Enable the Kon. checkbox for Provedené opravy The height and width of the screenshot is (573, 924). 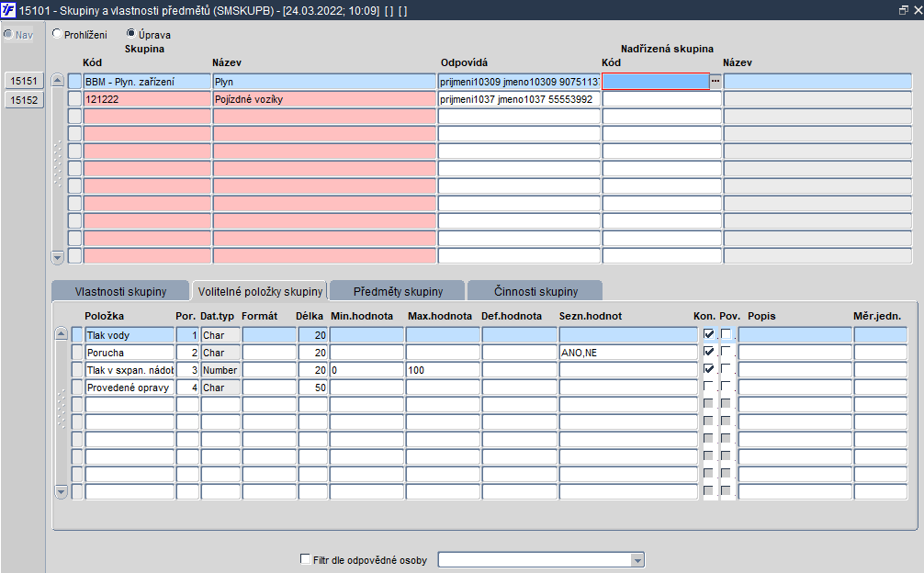pyautogui.click(x=709, y=387)
